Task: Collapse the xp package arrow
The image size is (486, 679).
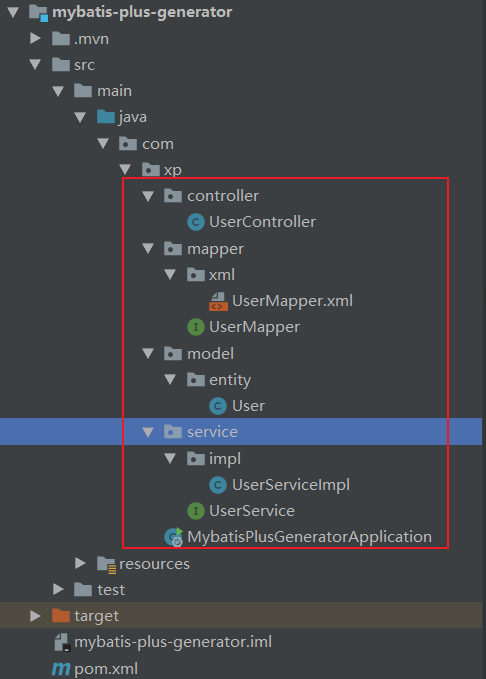Action: [x=125, y=169]
